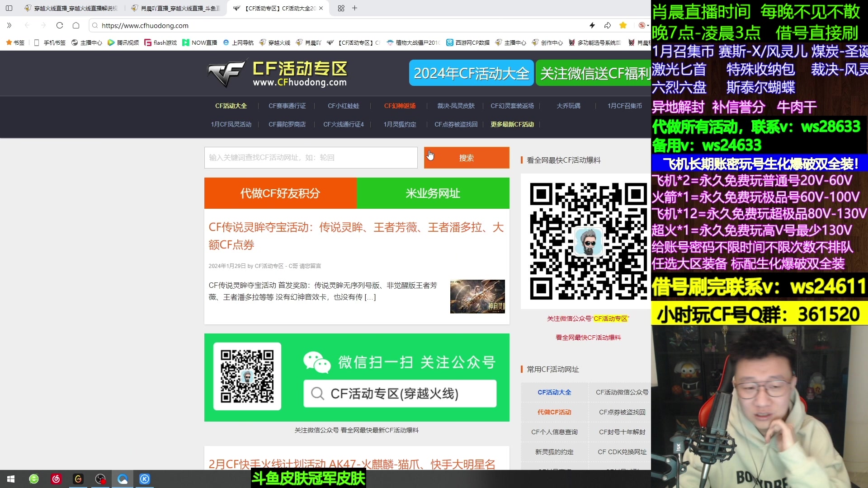This screenshot has width=868, height=488.
Task: Open the 大乔玩偶 nav item
Action: 568,106
